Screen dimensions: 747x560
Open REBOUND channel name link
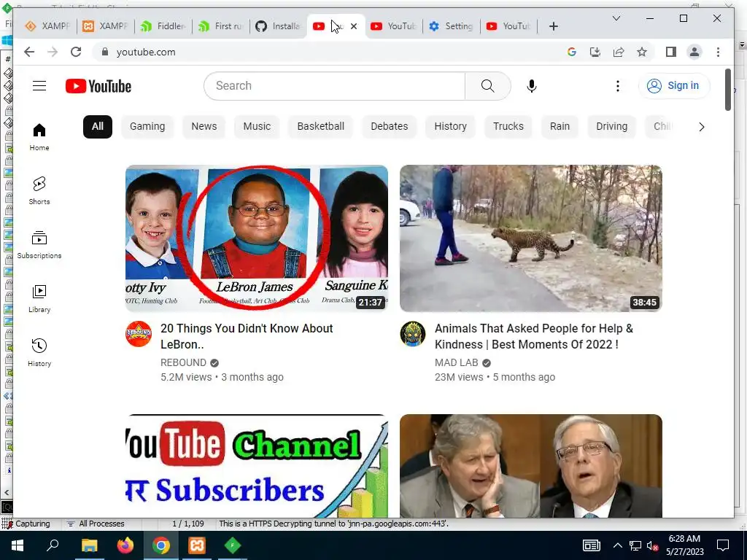(x=183, y=363)
